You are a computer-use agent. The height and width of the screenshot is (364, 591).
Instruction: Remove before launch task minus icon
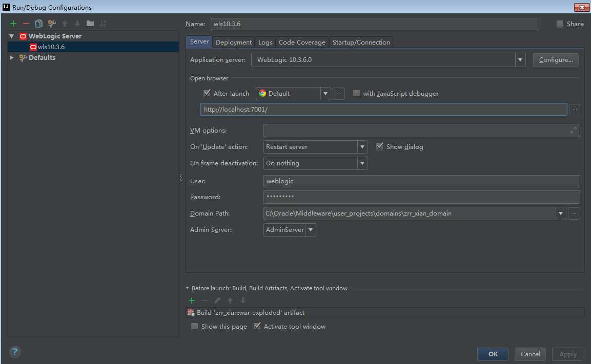pos(205,301)
